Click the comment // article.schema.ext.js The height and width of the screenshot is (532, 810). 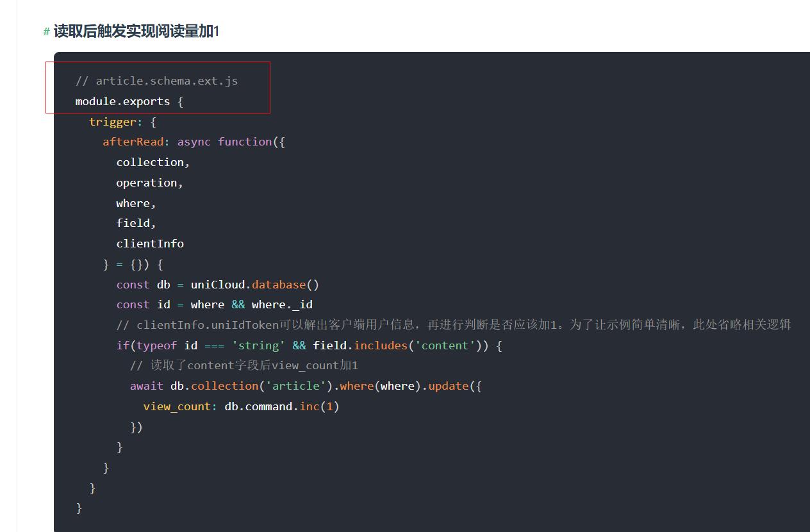[156, 81]
